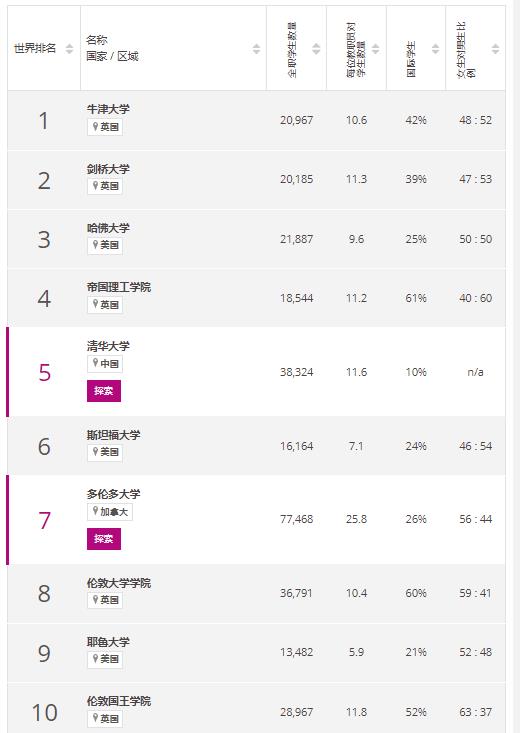
Task: Sort by name/country column arrows
Action: tap(256, 48)
